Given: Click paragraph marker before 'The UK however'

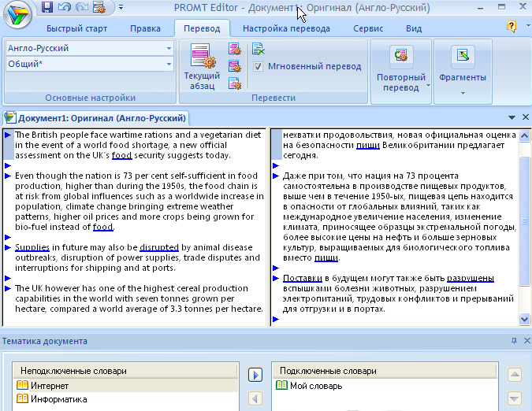Looking at the screenshot, I should pyautogui.click(x=8, y=288).
